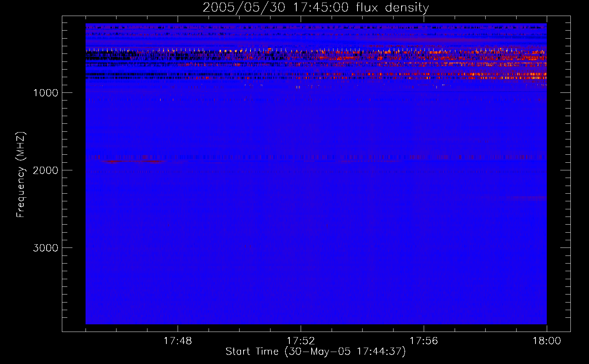Viewport: 589px width, 364px height.
Task: Click the 'Start Time (30-May-05 17:44:37)' axis label
Action: coord(316,352)
